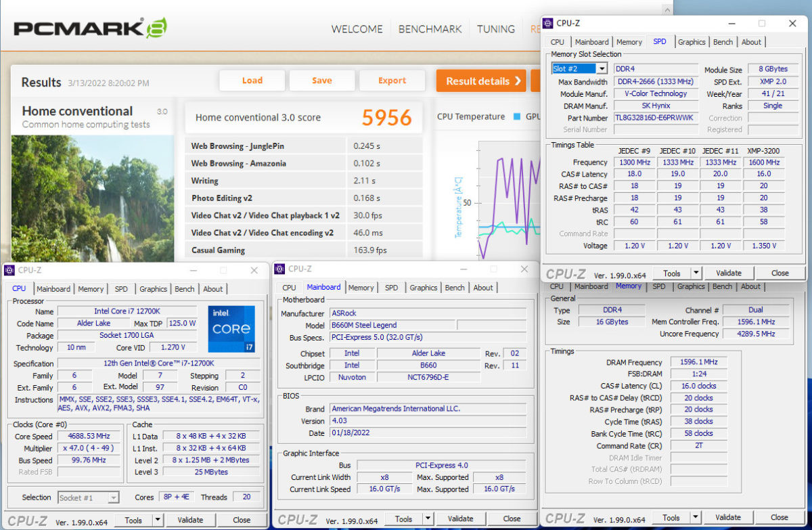Switch to Graphics tab in Memory window
This screenshot has width=812, height=530.
pyautogui.click(x=691, y=286)
